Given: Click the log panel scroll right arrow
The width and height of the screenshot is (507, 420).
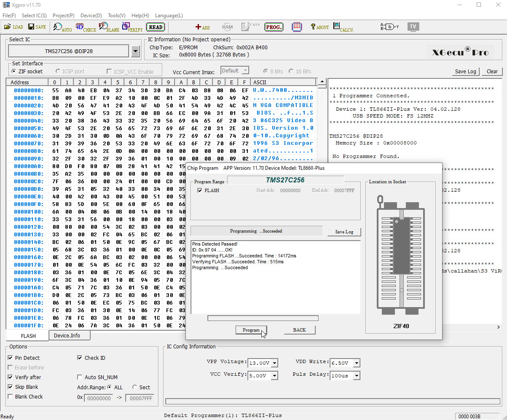Looking at the screenshot, I should point(499,327).
